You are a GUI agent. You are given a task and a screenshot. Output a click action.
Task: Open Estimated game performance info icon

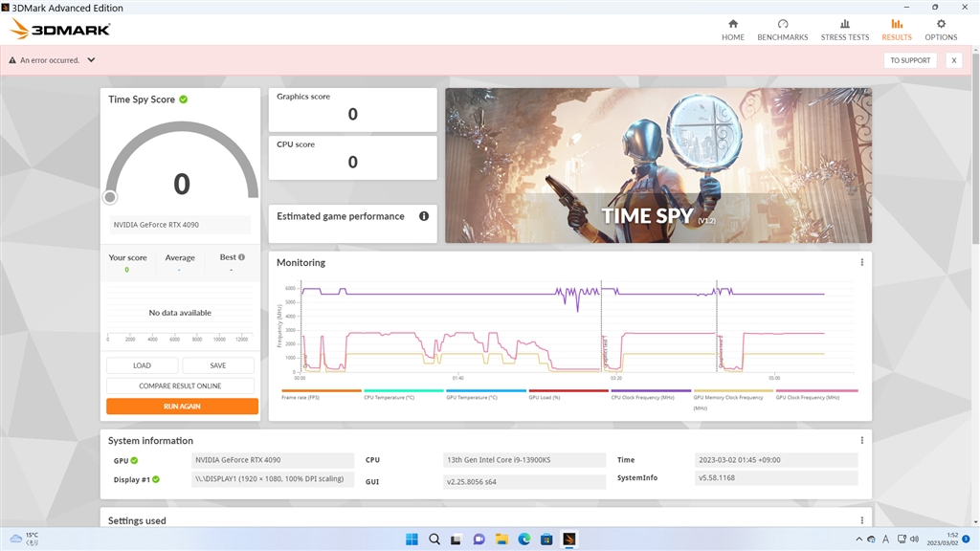pos(424,216)
